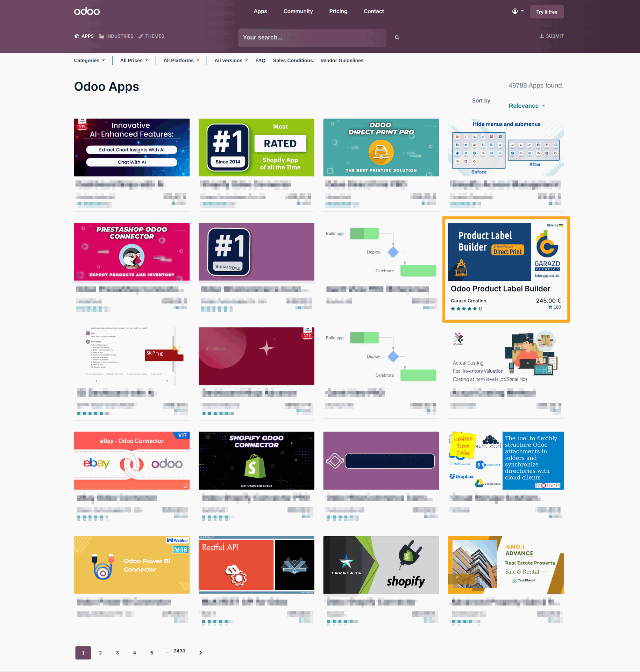Click the Try it free button

(547, 12)
